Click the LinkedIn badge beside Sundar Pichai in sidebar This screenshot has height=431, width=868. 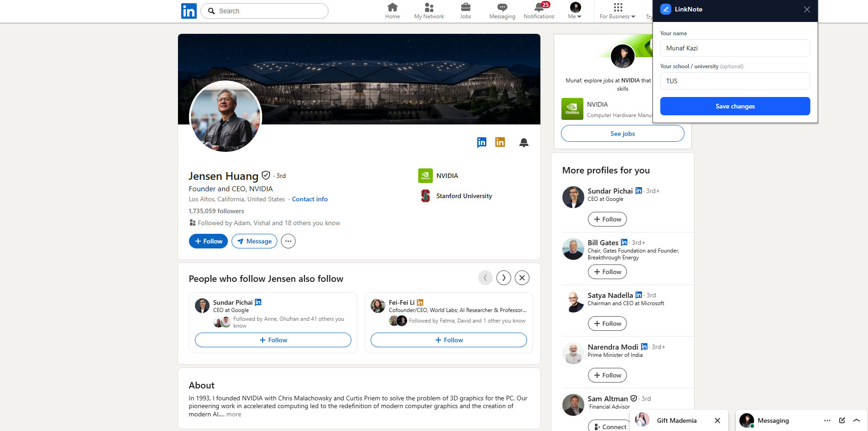pyautogui.click(x=639, y=191)
